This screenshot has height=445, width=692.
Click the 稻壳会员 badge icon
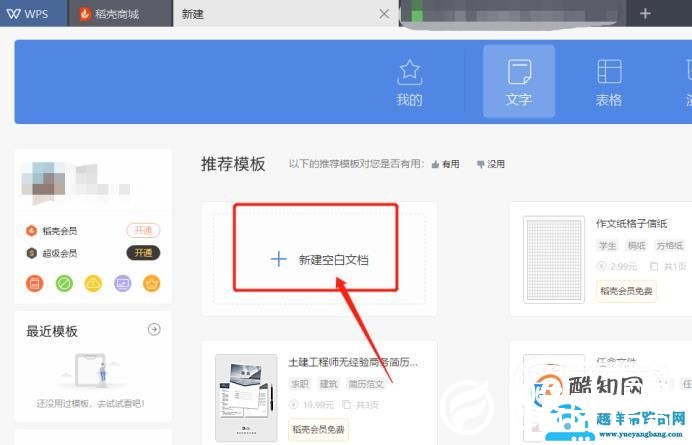[31, 230]
